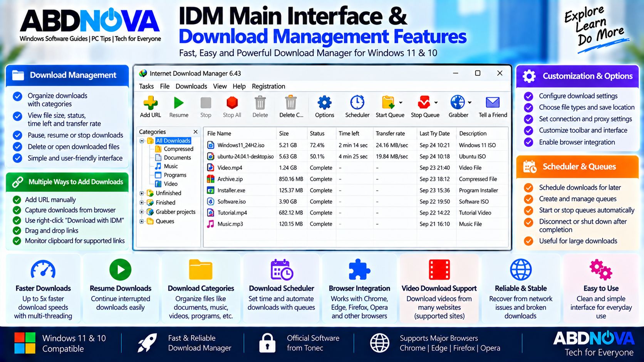644x362 pixels.
Task: Click the Delete trash can icon
Action: (x=260, y=103)
